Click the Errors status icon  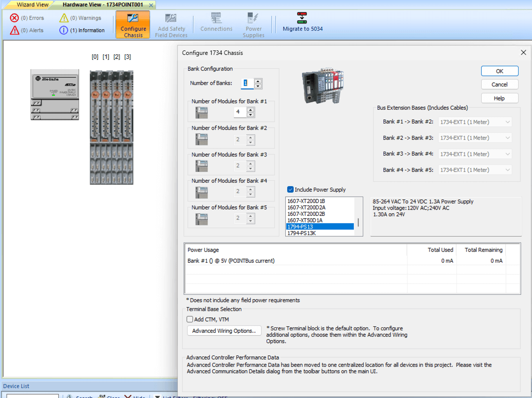tap(14, 18)
